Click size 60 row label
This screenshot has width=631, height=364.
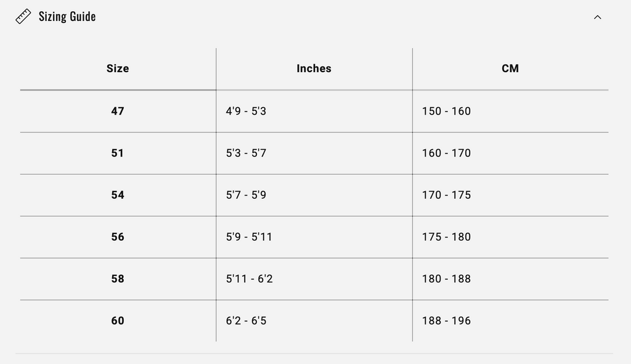coord(118,321)
